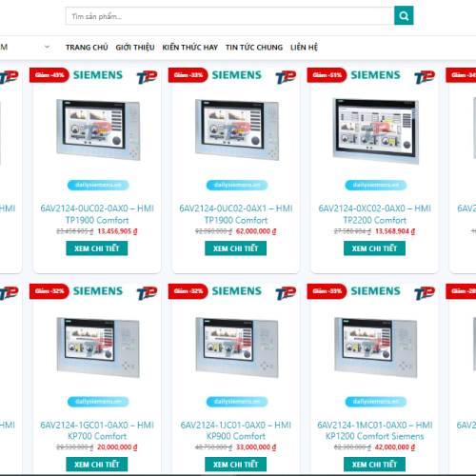Go to KIẾN THỨC HAY page
This screenshot has width=476, height=476.
coord(190,48)
